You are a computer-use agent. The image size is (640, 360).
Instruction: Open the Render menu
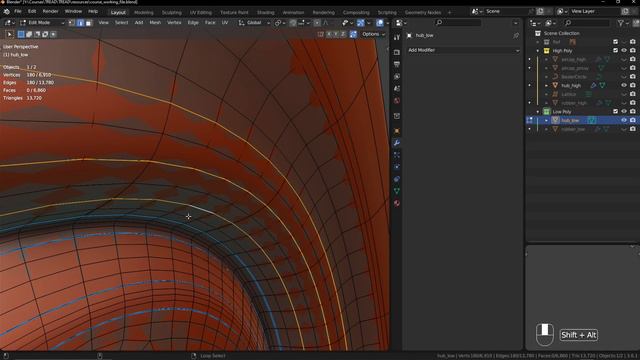51,11
